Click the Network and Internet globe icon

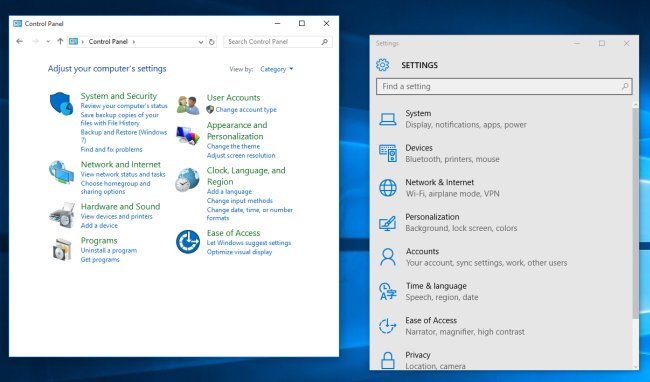(x=61, y=172)
